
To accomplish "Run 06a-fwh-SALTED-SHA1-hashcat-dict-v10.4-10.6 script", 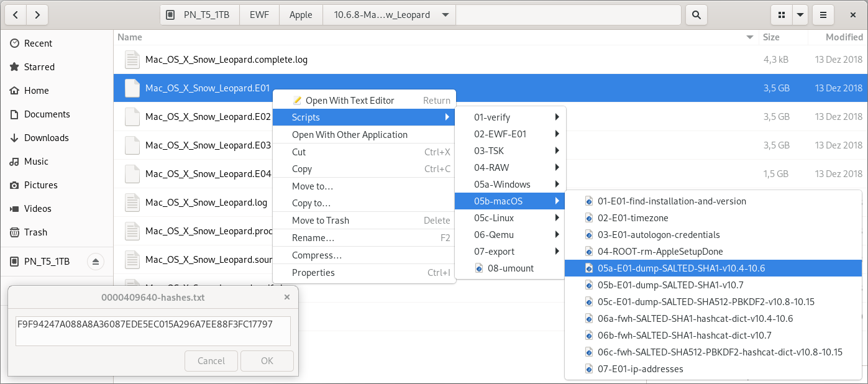I will click(x=714, y=319).
